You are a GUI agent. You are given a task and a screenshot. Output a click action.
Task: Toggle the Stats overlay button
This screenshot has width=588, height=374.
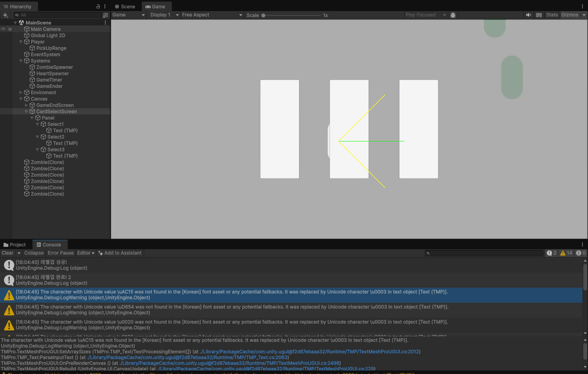(552, 15)
